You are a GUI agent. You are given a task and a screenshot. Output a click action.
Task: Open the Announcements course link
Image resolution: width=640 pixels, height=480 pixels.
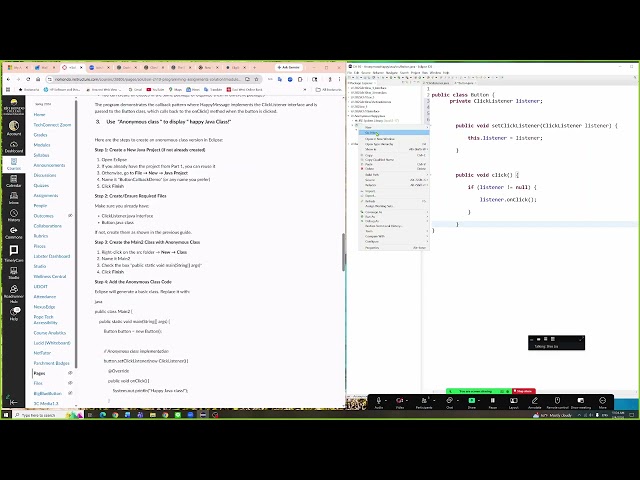tap(49, 165)
